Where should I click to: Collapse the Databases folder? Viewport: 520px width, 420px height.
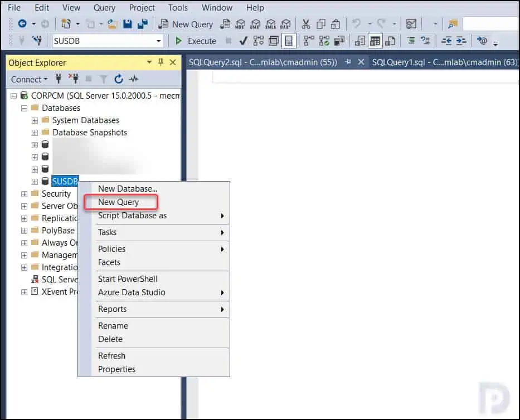pos(24,109)
